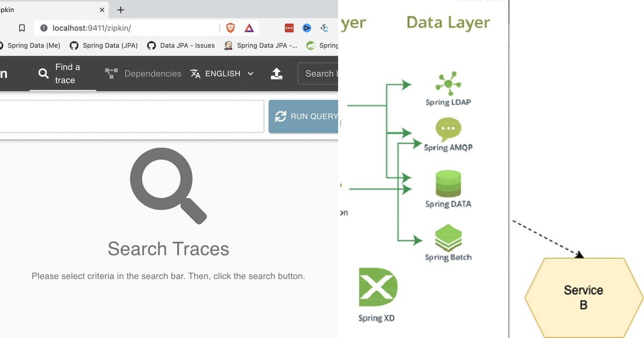644x338 pixels.
Task: Click the red extension icon in the toolbar
Action: pos(289,27)
